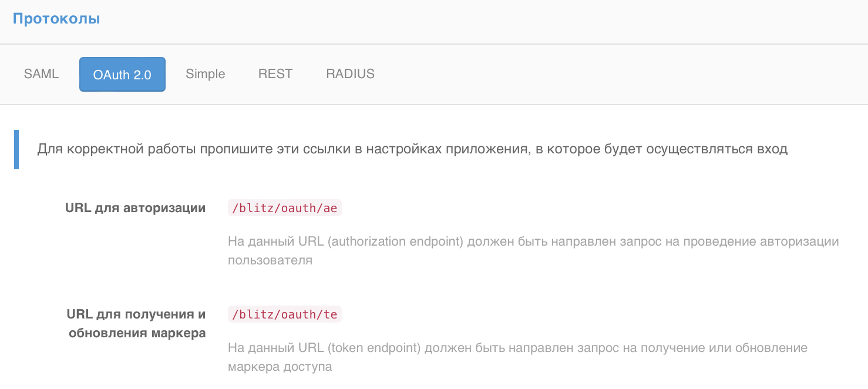Open the RADIUS protocol tab
Viewport: 868px width, 389px height.
point(350,73)
